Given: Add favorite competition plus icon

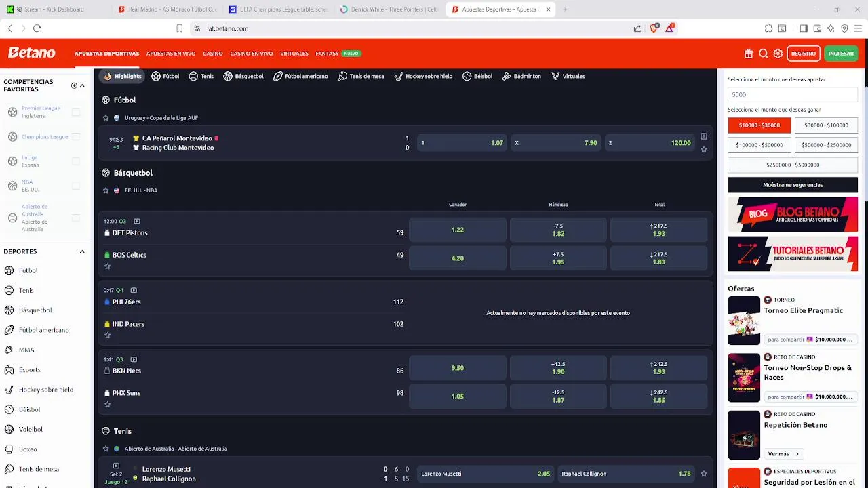Looking at the screenshot, I should [74, 85].
